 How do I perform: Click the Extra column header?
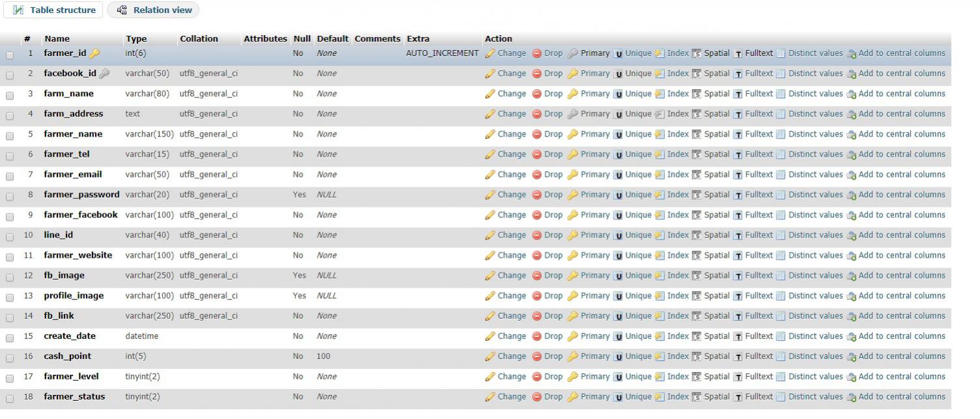[x=418, y=38]
